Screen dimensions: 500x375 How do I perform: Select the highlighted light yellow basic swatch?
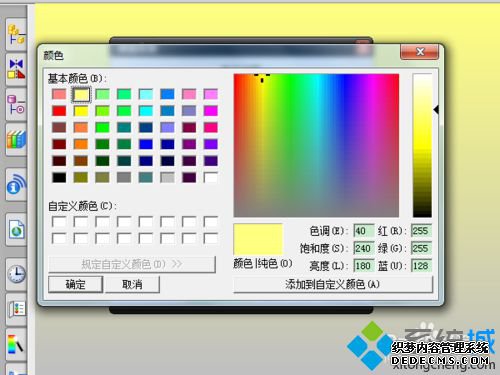click(81, 94)
